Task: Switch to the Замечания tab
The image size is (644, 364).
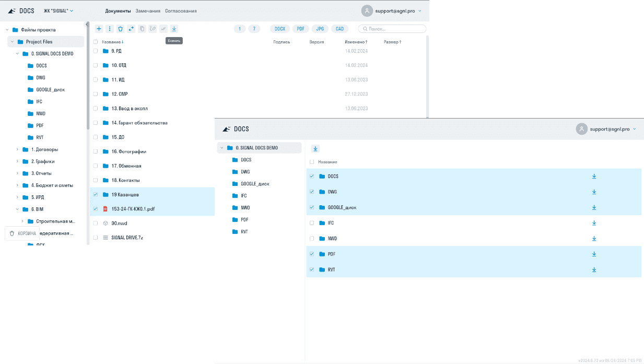Action: click(148, 10)
